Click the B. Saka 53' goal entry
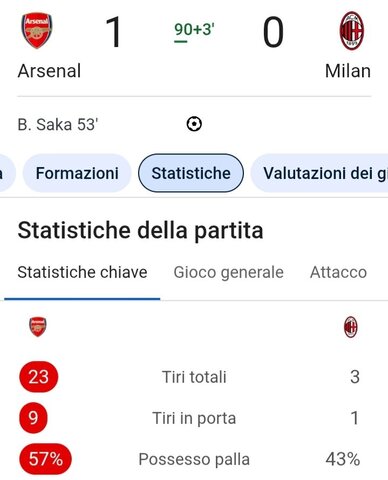The height and width of the screenshot is (480, 388). tap(58, 125)
